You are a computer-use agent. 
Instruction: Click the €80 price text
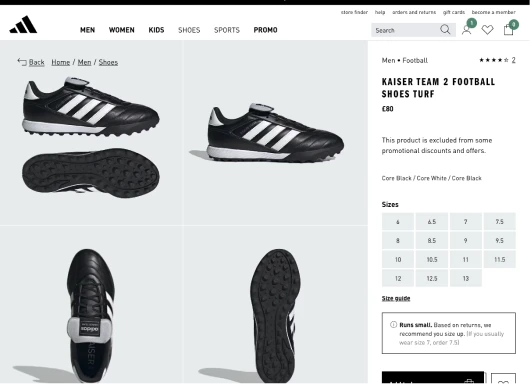[x=387, y=109]
